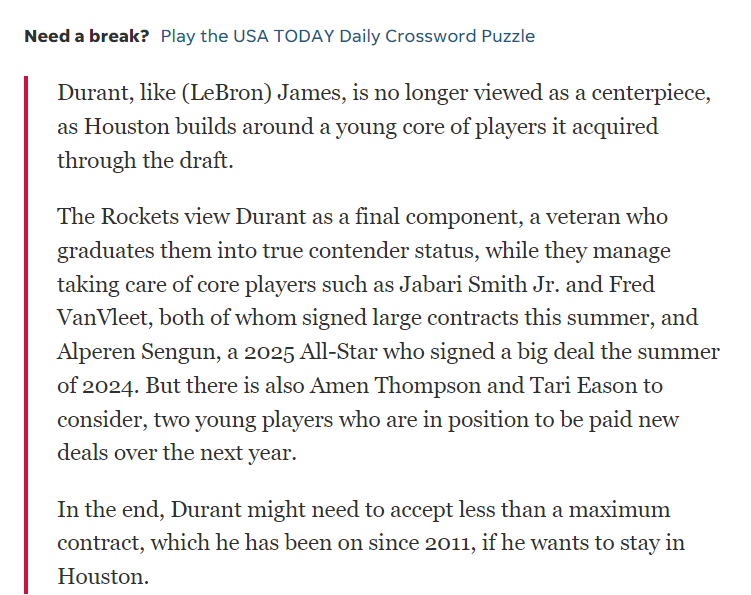Click the paragraph starting "In the end, Durant"
The width and height of the screenshot is (751, 595).
click(x=371, y=542)
